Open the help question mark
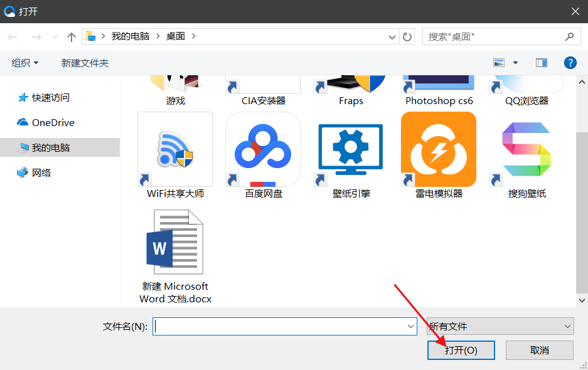The image size is (588, 370). (570, 63)
